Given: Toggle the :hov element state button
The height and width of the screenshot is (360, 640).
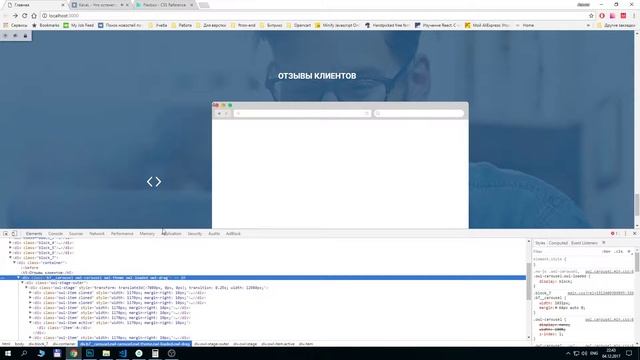Looking at the screenshot, I should pos(607,251).
